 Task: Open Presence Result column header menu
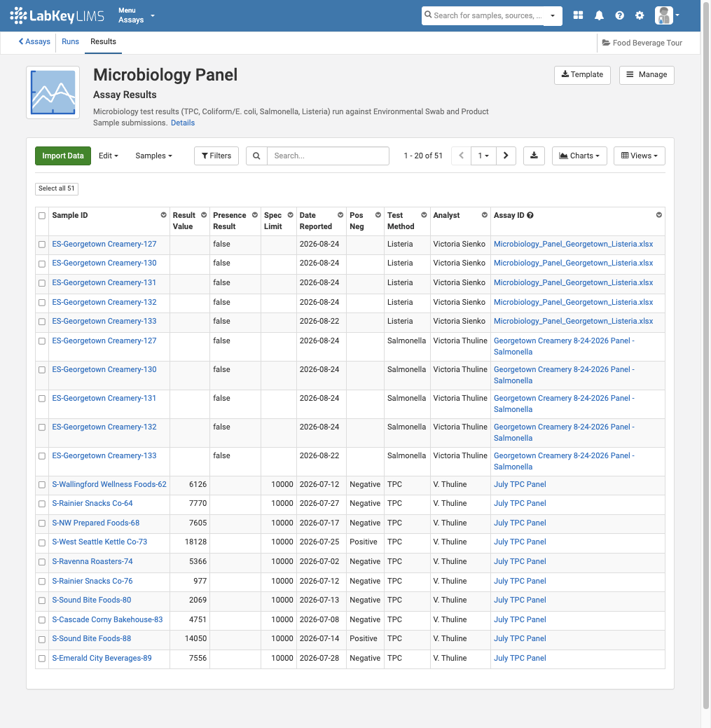(255, 215)
